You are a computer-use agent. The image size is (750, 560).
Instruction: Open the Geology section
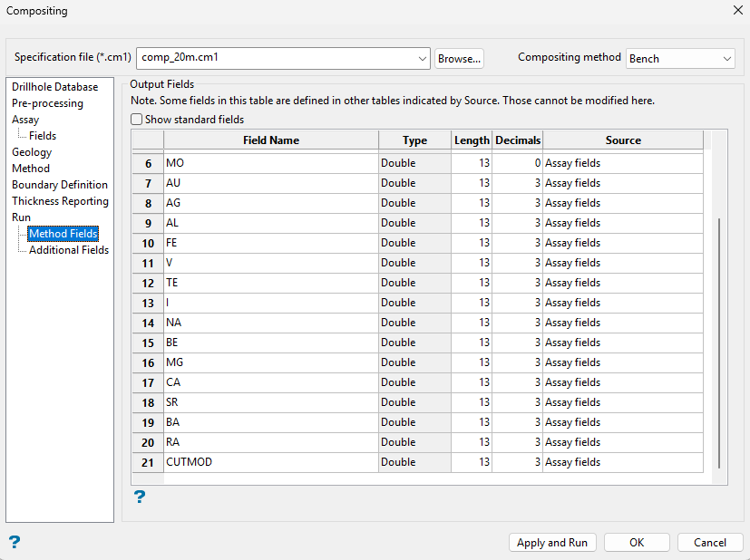coord(32,152)
